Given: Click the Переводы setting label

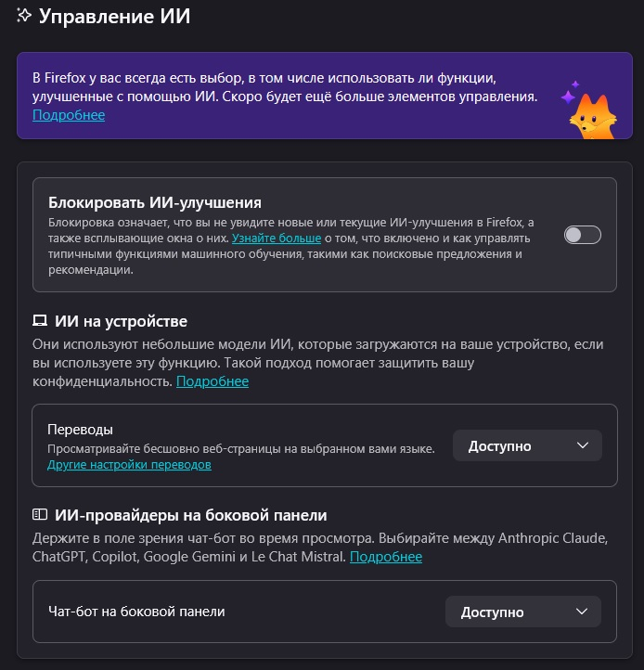Looking at the screenshot, I should [x=80, y=430].
